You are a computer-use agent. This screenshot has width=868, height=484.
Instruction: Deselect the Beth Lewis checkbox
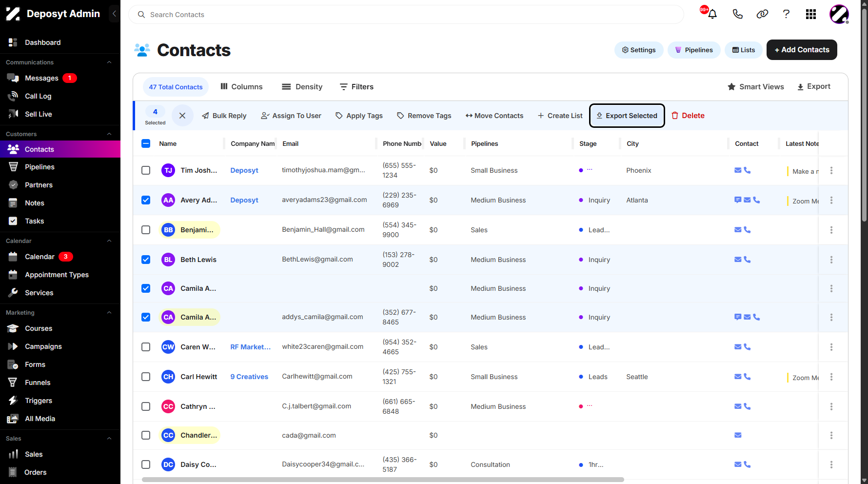point(146,260)
